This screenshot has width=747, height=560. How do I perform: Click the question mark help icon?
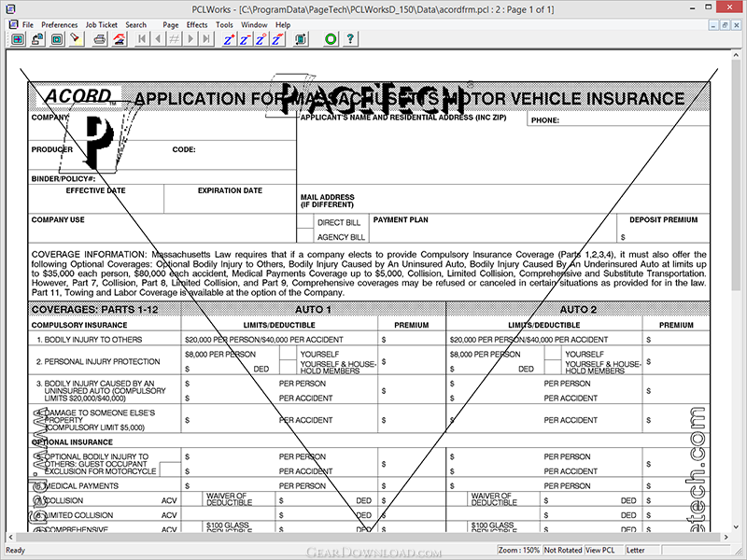click(x=350, y=39)
